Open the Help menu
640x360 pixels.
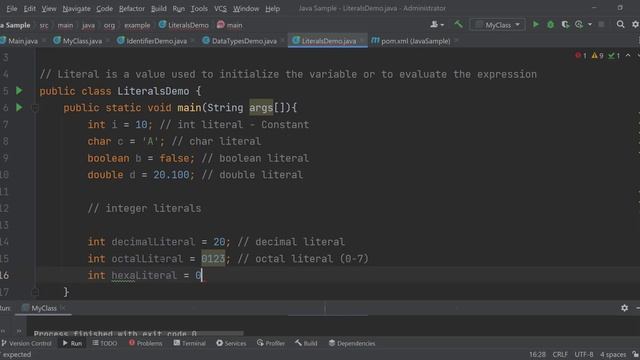[x=272, y=8]
